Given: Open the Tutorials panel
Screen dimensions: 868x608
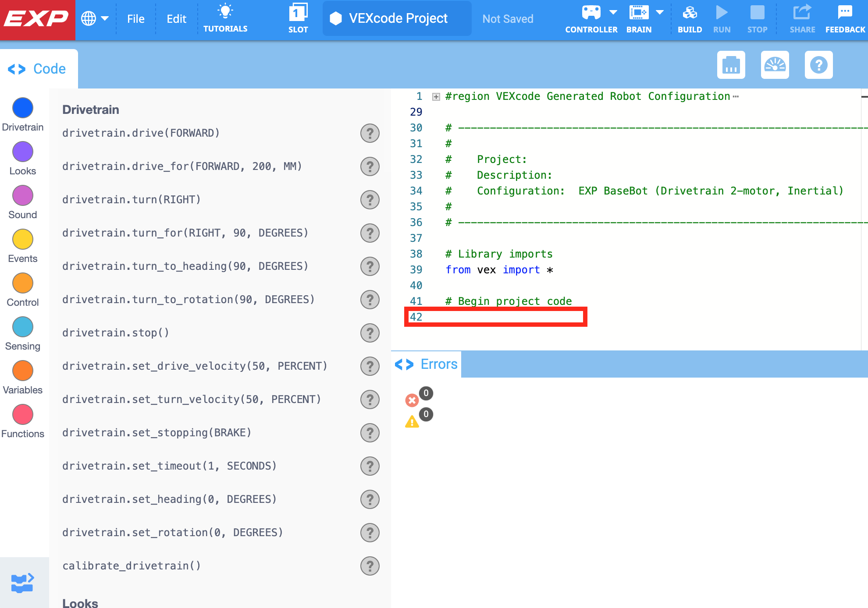Looking at the screenshot, I should pyautogui.click(x=225, y=18).
